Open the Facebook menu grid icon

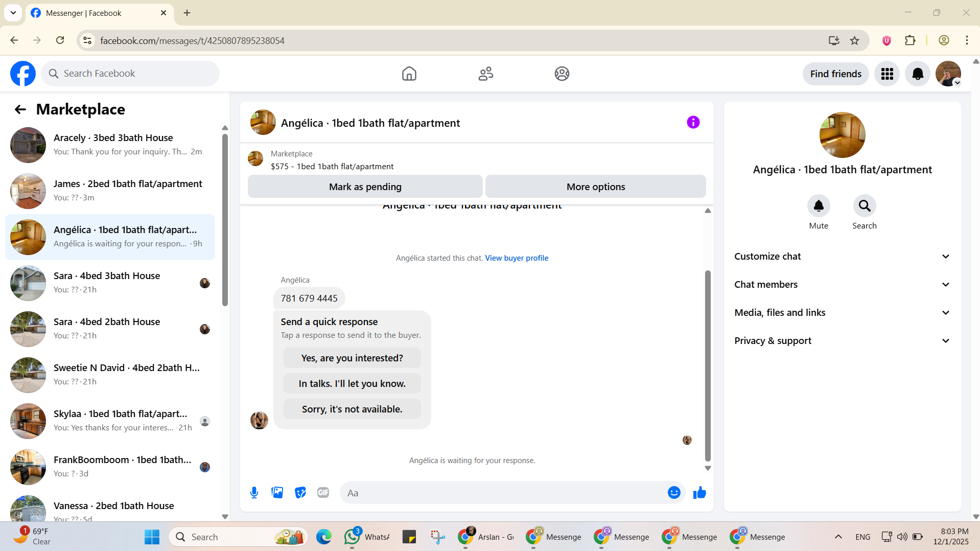[x=887, y=74]
